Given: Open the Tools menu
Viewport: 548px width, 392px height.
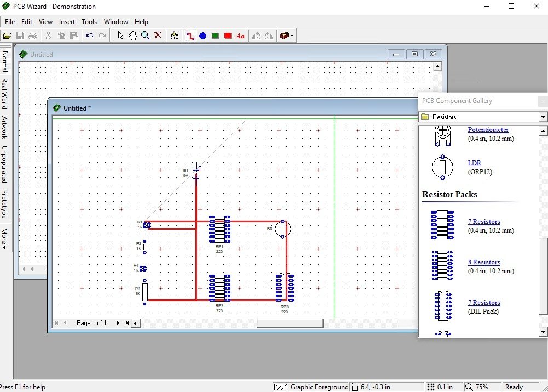Looking at the screenshot, I should pyautogui.click(x=89, y=22).
